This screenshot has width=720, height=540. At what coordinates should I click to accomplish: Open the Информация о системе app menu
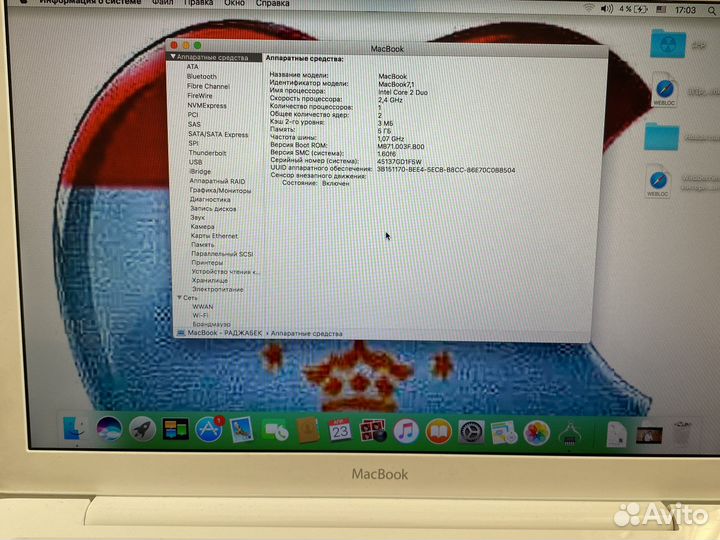90,2
